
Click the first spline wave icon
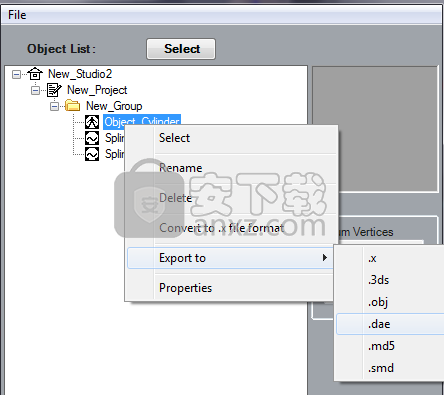92,138
